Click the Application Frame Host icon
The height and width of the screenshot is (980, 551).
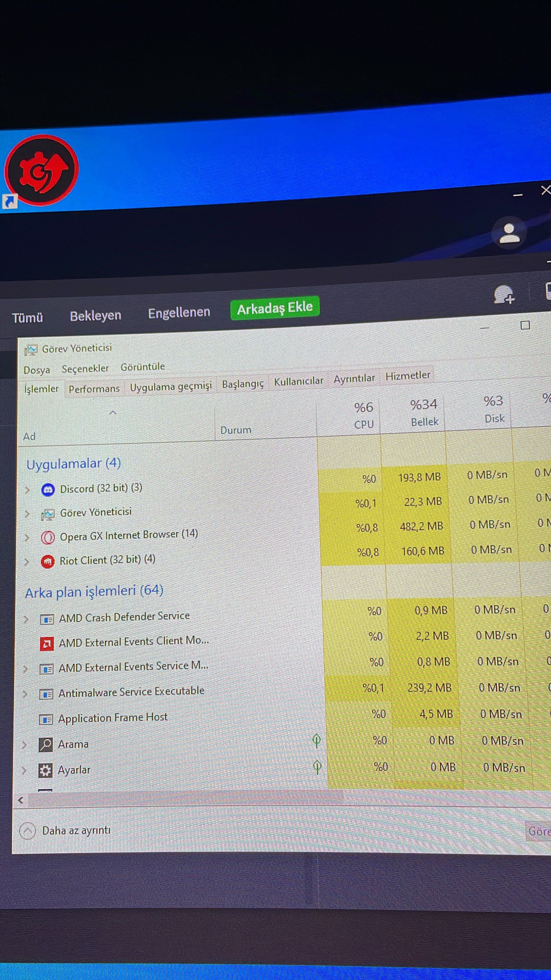click(46, 720)
